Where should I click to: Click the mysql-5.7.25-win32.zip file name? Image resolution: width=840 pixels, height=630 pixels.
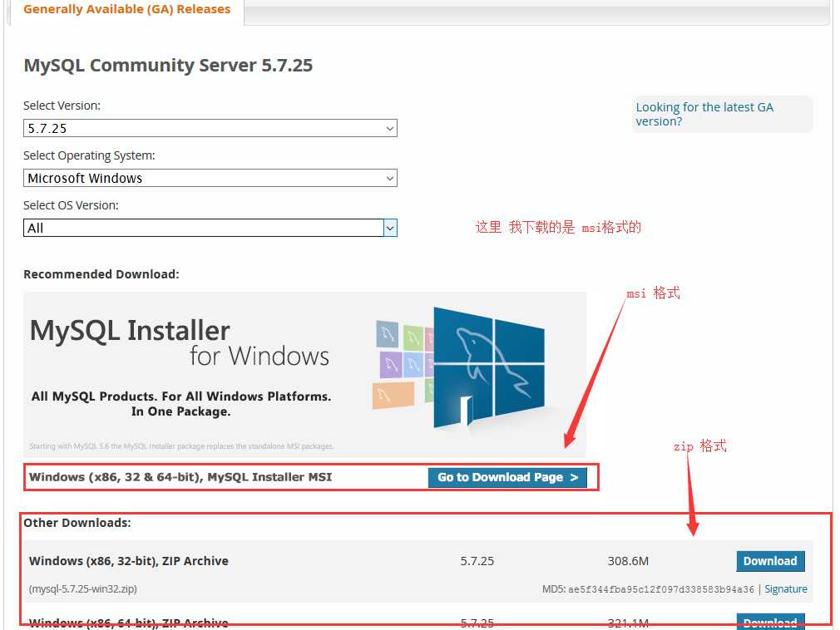point(83,588)
